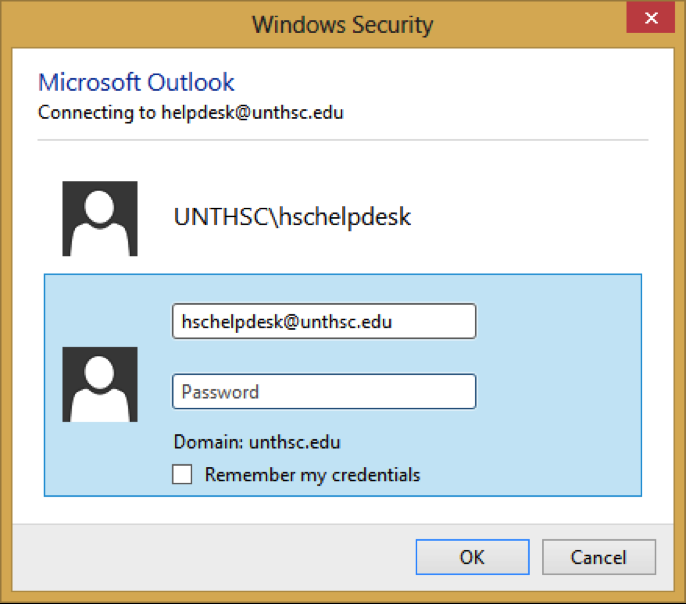
Task: Focus the username field containing hschelpdesk@unthsc.edu
Action: [323, 321]
